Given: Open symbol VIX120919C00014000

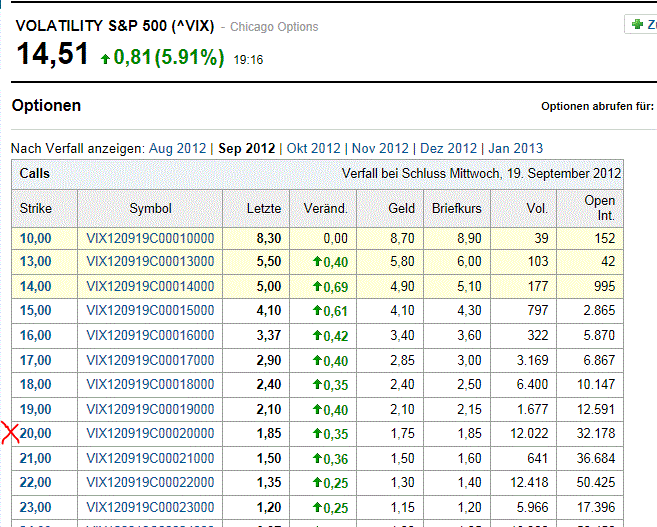Looking at the screenshot, I should click(150, 286).
